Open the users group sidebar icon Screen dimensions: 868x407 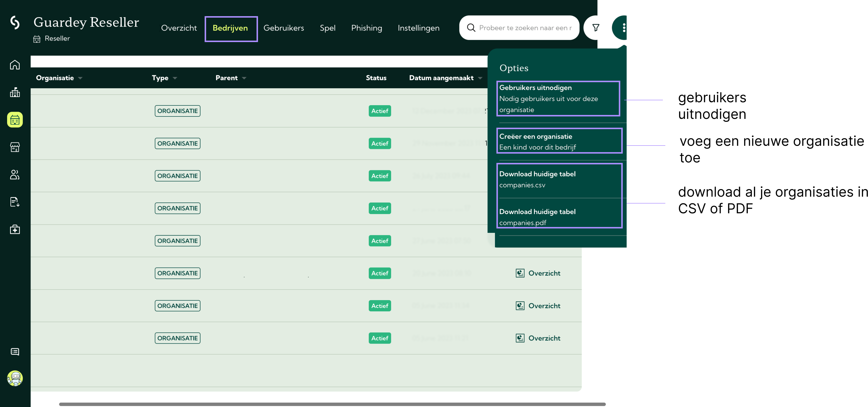pos(15,175)
